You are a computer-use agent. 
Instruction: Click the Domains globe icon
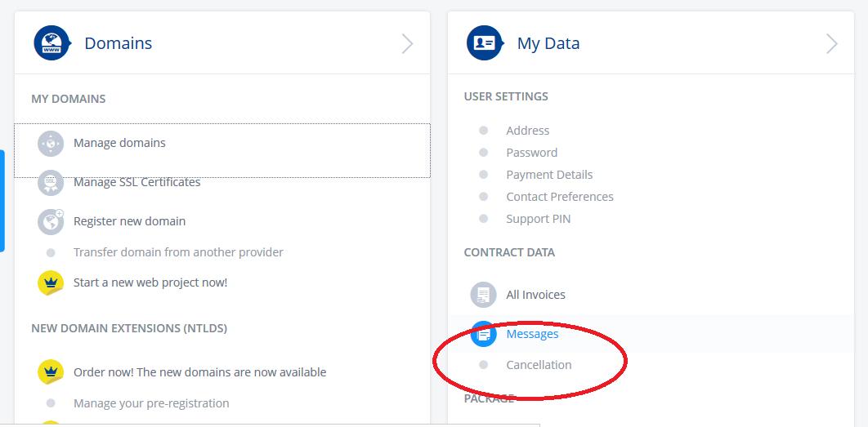coord(52,43)
